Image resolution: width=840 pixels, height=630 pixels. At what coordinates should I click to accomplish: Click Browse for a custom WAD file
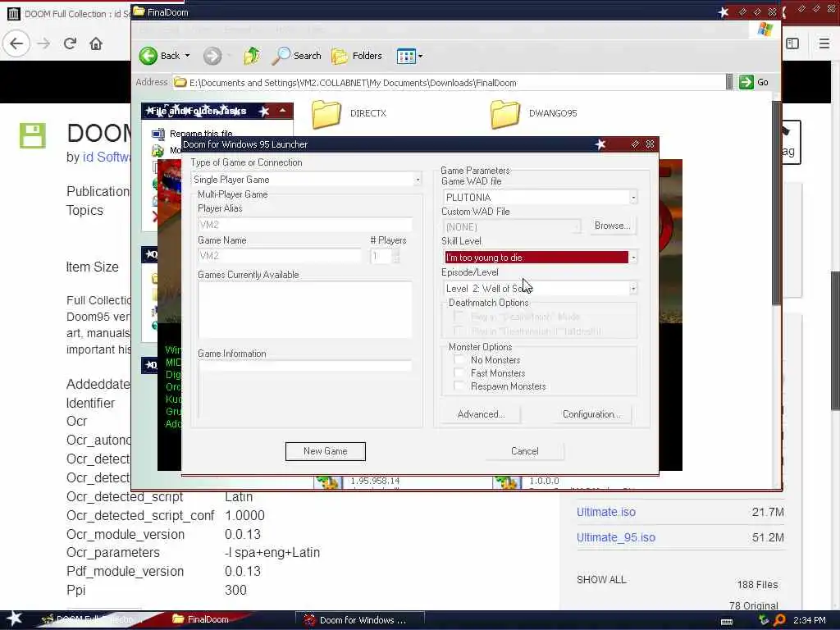612,226
